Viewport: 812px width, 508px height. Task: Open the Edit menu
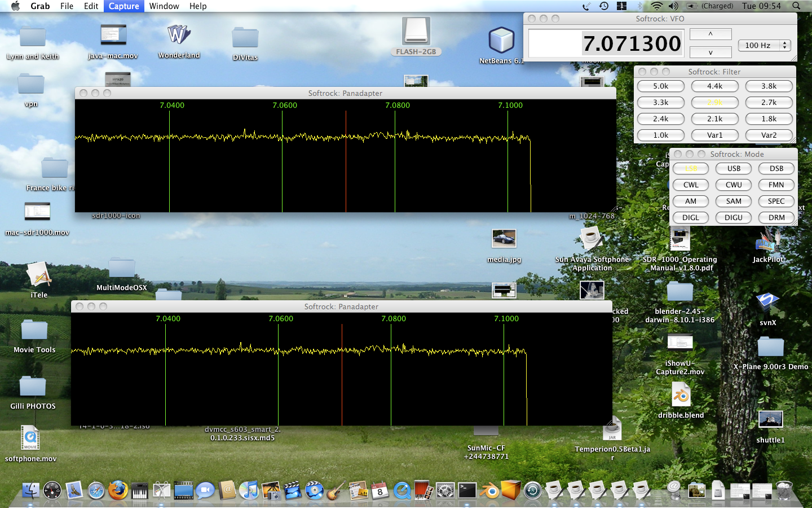(x=91, y=6)
